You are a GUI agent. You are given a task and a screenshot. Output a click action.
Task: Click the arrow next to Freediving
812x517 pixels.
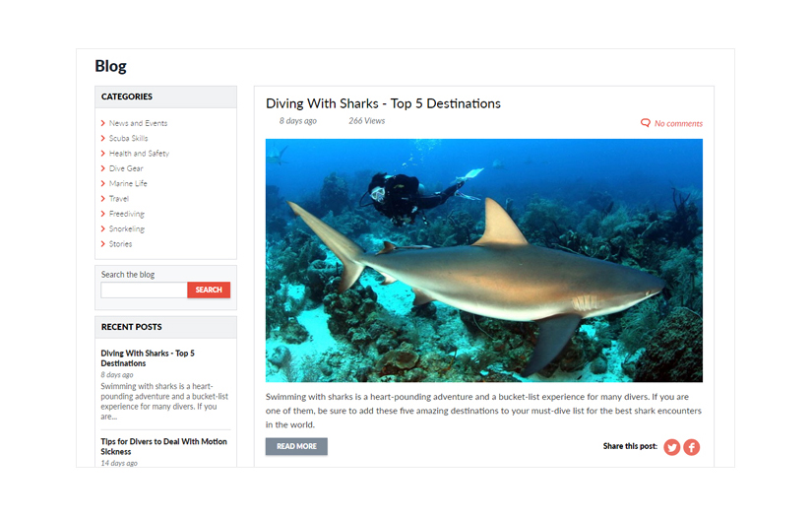point(103,214)
